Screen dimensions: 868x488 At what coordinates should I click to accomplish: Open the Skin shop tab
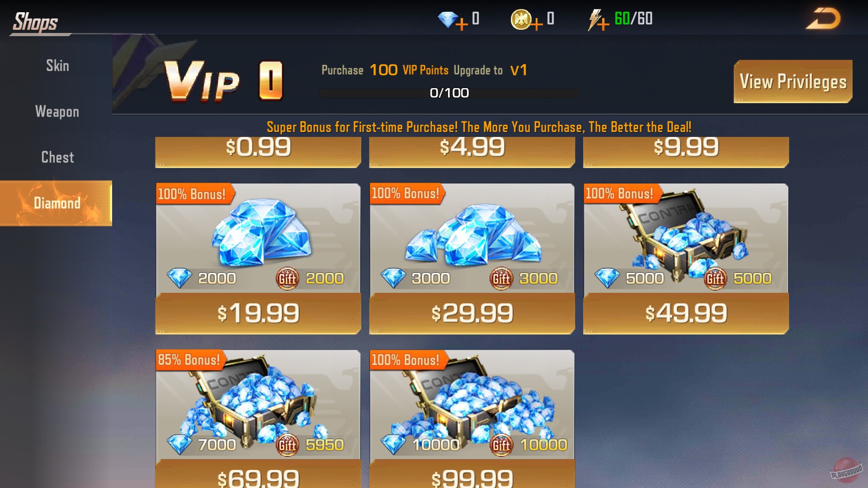(57, 66)
